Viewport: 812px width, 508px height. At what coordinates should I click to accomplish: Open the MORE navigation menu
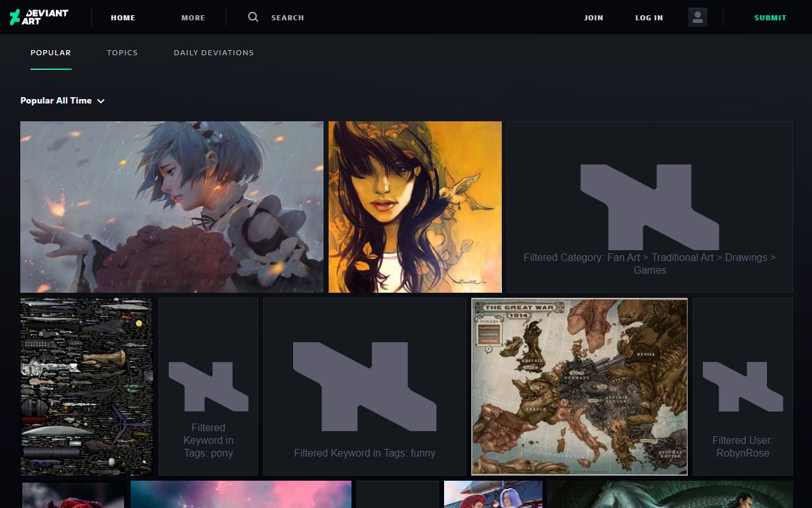tap(193, 18)
